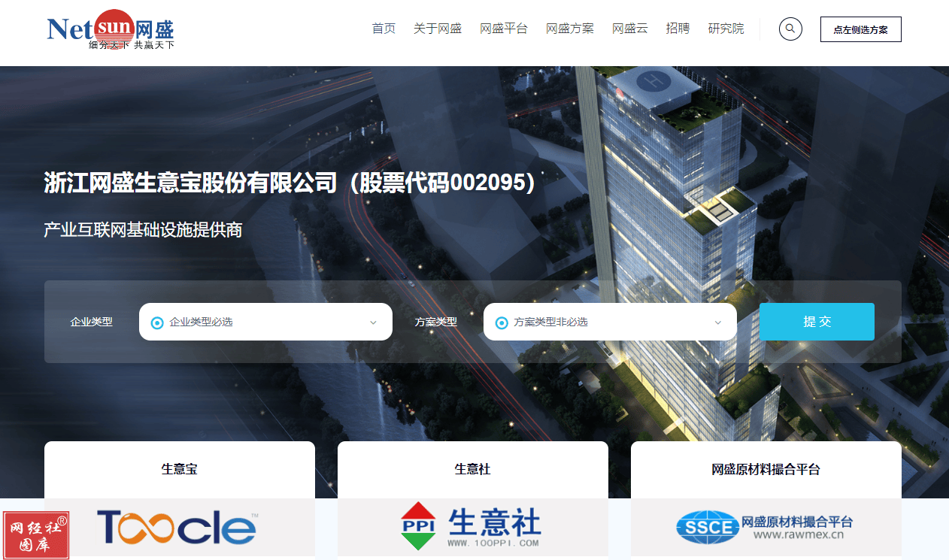Select the radio dot in 方案类型 field

(502, 322)
